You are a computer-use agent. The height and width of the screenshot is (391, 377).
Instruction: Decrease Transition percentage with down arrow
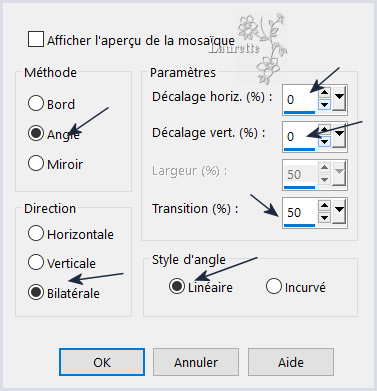tap(324, 218)
